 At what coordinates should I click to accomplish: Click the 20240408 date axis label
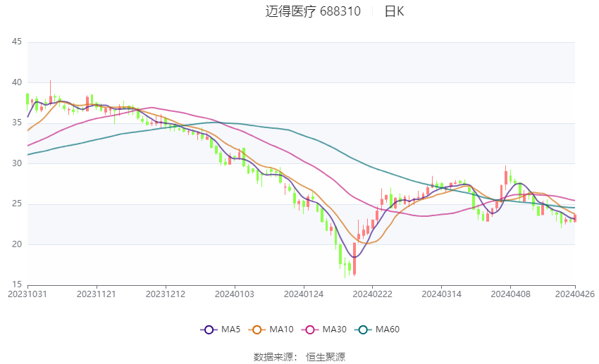[510, 294]
